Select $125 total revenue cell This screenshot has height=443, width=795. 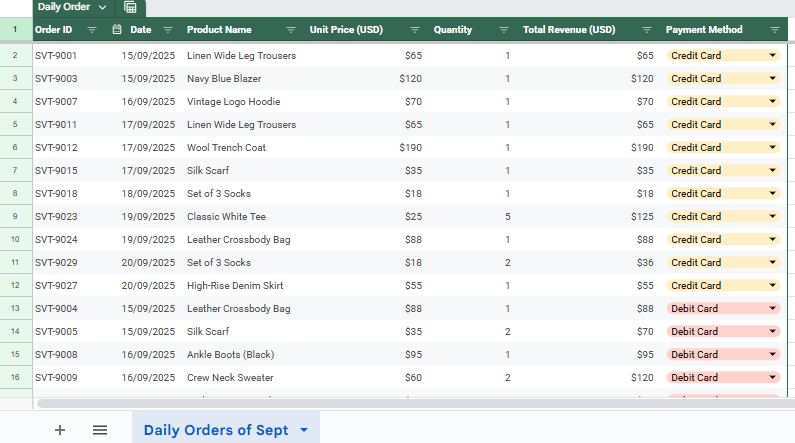click(x=642, y=216)
